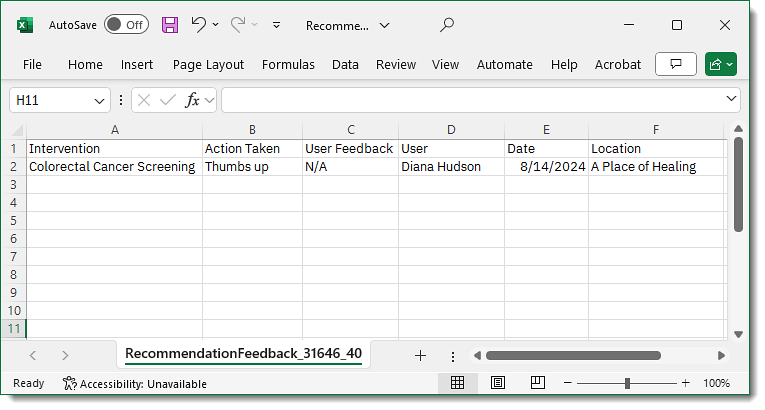765x410 pixels.
Task: Click the A Place of Healing cell
Action: pos(656,167)
